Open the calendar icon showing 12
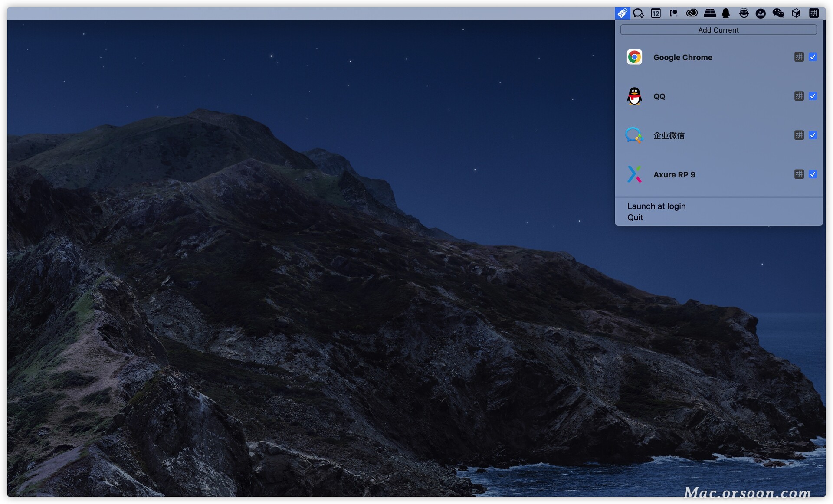The width and height of the screenshot is (833, 504). coord(656,13)
